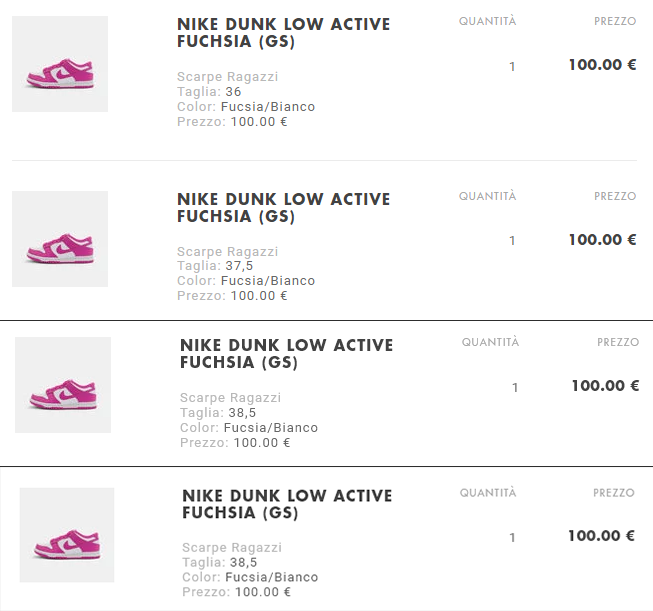Screen dimensions: 653x611
Task: Select the last cart item's shoe thumbnail
Action: point(67,535)
